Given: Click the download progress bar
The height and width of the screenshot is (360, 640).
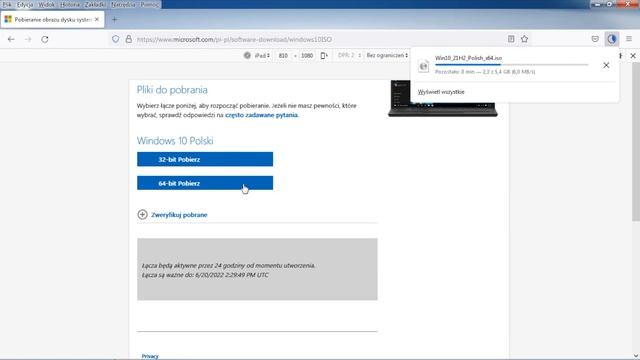Looking at the screenshot, I should tap(512, 64).
